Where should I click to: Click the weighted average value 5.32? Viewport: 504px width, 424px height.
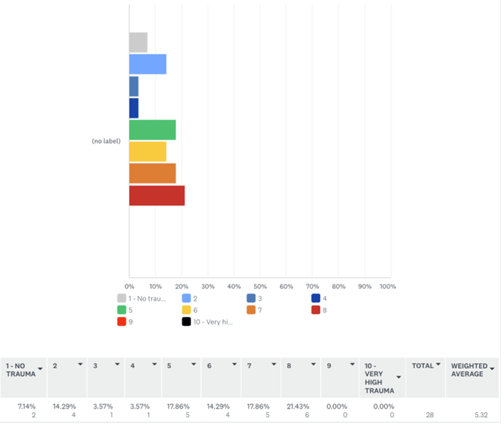click(x=481, y=415)
